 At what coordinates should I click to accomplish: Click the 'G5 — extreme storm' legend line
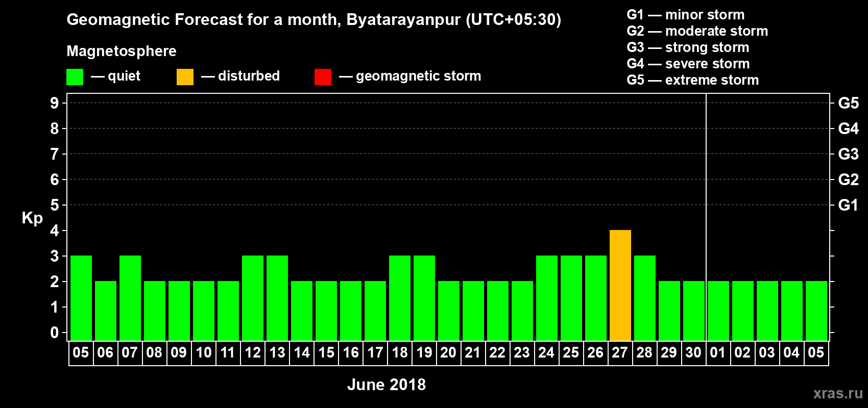[x=693, y=80]
